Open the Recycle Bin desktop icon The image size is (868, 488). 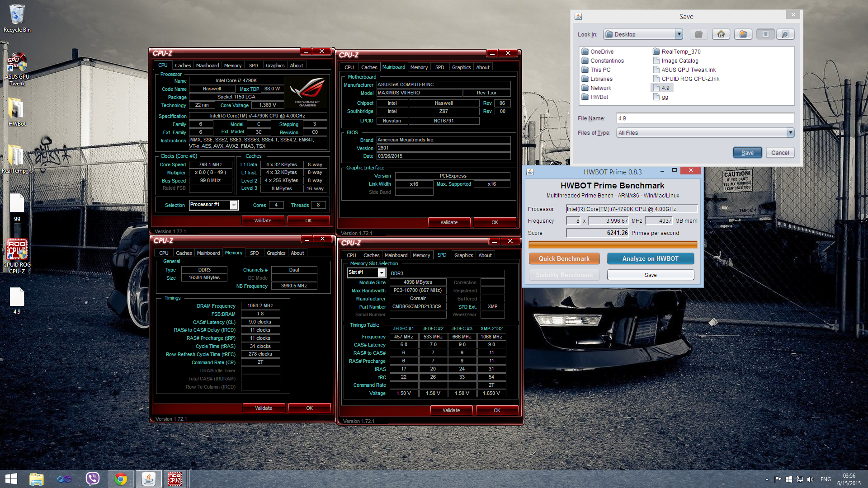pos(17,18)
